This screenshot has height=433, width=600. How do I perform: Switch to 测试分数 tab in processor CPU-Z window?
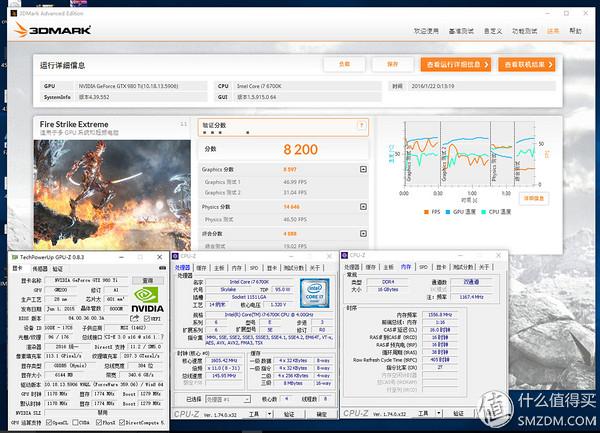pos(293,268)
